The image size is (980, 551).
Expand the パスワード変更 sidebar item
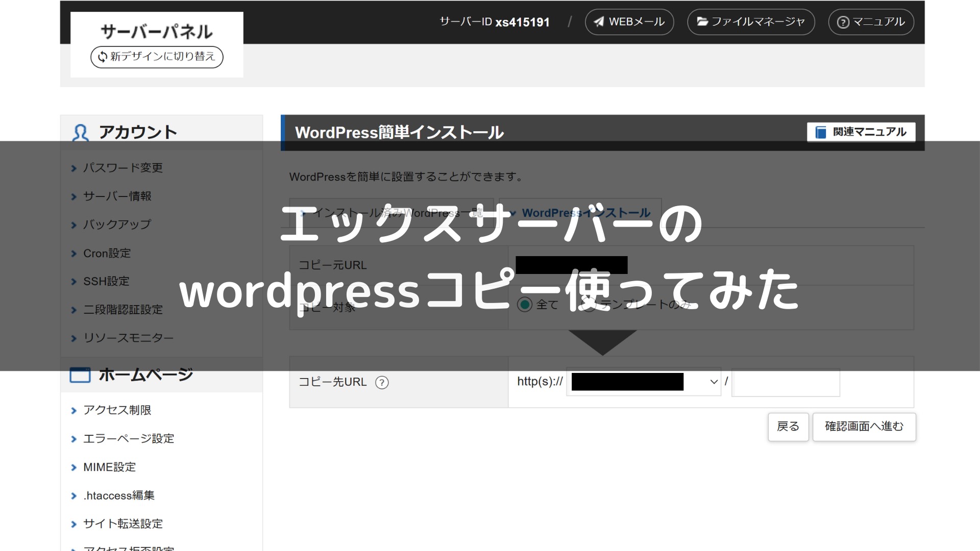(123, 168)
